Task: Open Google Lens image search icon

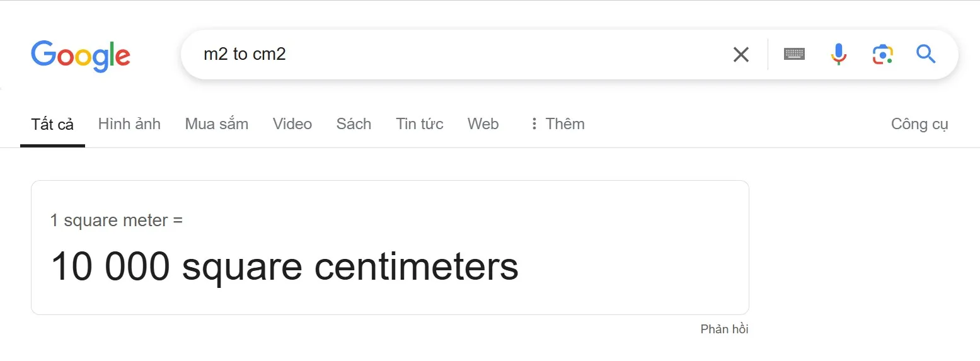Action: pyautogui.click(x=883, y=55)
